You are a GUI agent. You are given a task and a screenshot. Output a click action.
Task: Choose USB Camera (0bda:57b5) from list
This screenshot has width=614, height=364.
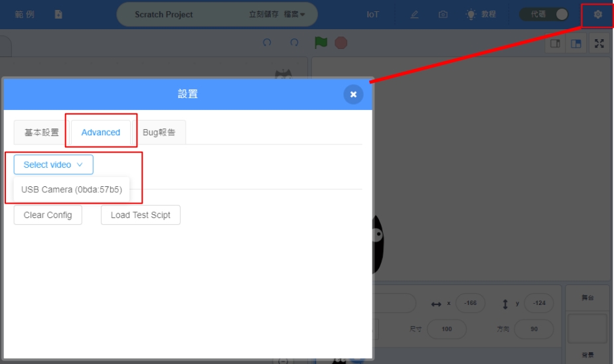72,190
